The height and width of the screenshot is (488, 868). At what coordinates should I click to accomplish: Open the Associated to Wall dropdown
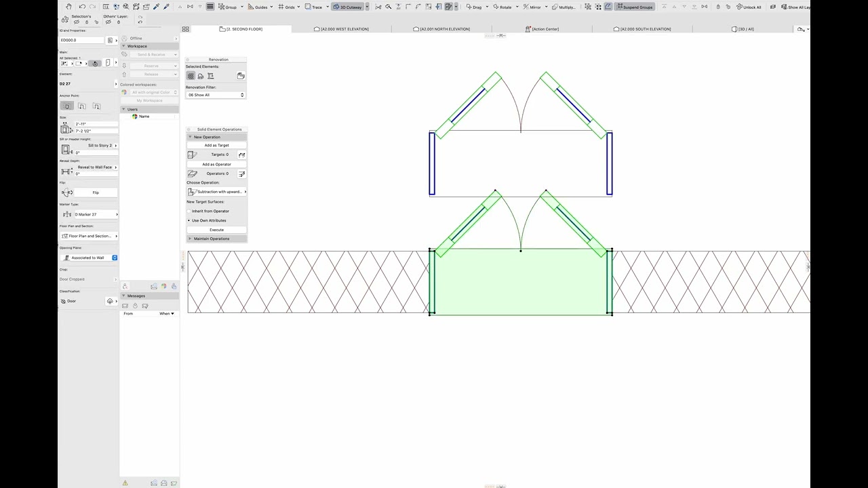[x=90, y=258]
